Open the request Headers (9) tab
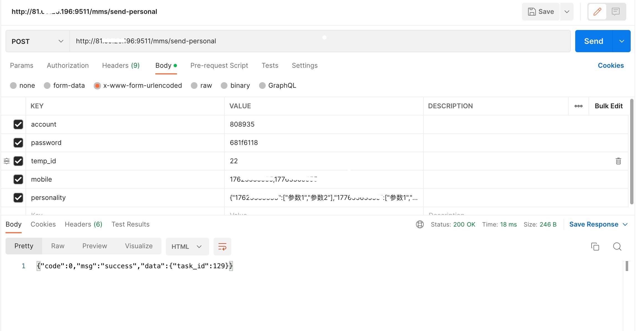644x331 pixels. pos(121,66)
